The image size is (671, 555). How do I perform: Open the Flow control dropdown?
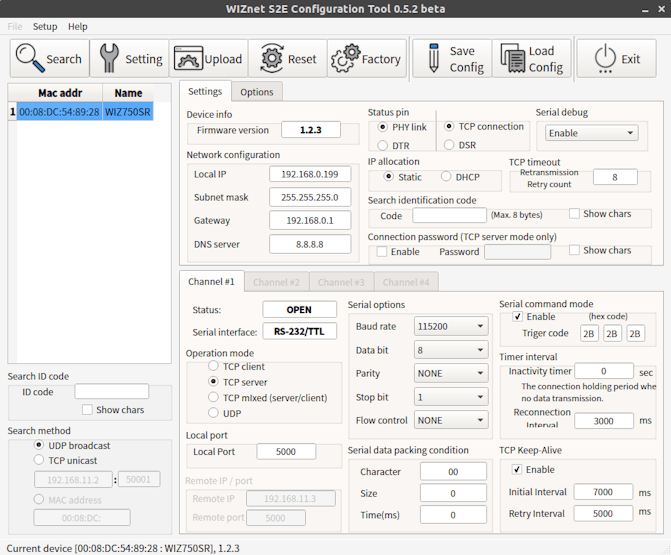[451, 420]
